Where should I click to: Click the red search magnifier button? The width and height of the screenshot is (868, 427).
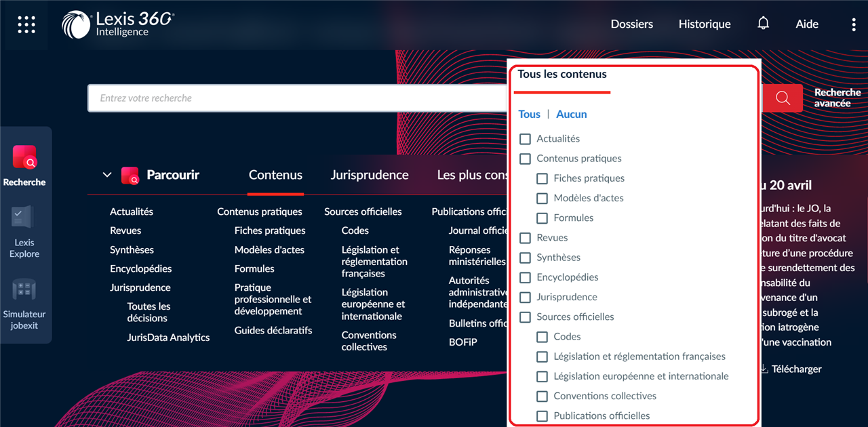pyautogui.click(x=783, y=98)
